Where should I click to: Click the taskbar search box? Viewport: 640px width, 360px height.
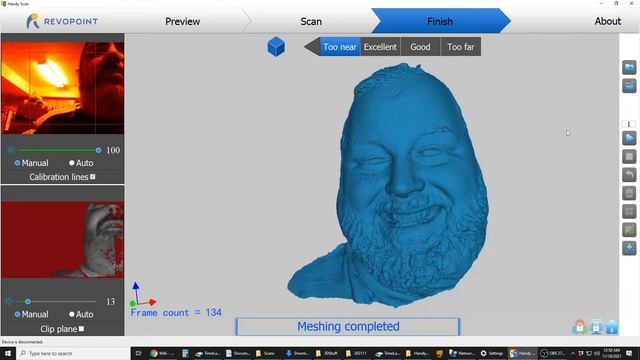[73, 353]
